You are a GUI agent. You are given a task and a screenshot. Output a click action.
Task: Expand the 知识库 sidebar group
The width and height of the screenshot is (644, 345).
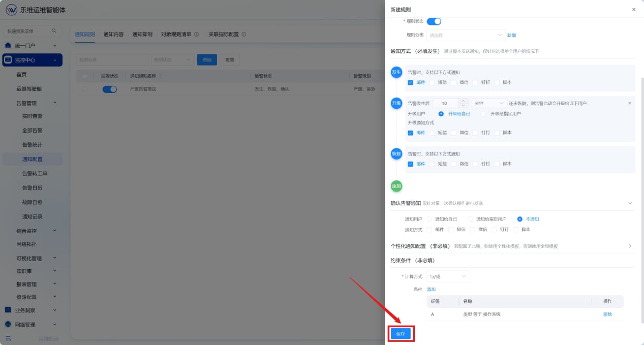point(33,271)
